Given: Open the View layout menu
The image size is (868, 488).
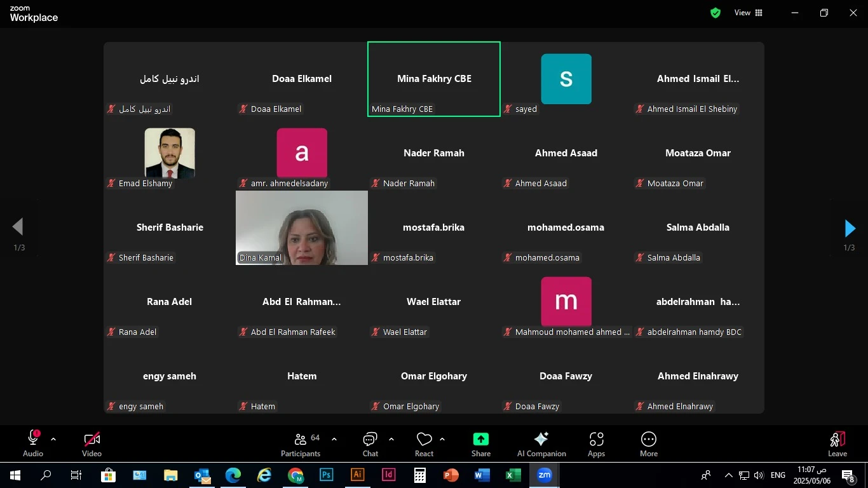Looking at the screenshot, I should (749, 13).
